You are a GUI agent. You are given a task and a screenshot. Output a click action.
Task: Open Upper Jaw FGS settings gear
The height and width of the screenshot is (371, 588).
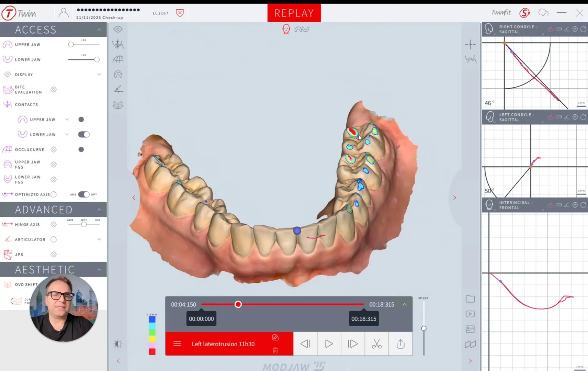[54, 165]
